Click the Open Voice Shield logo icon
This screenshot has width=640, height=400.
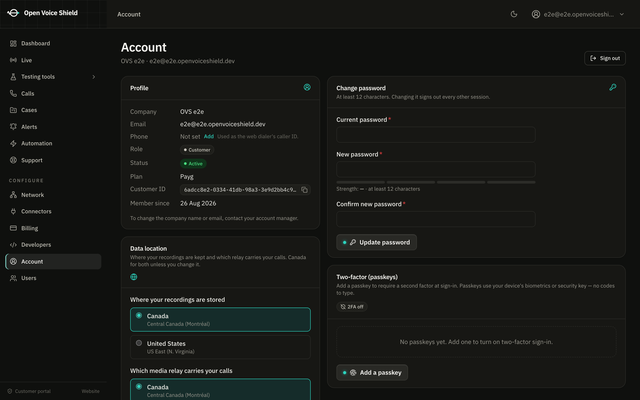pyautogui.click(x=13, y=13)
